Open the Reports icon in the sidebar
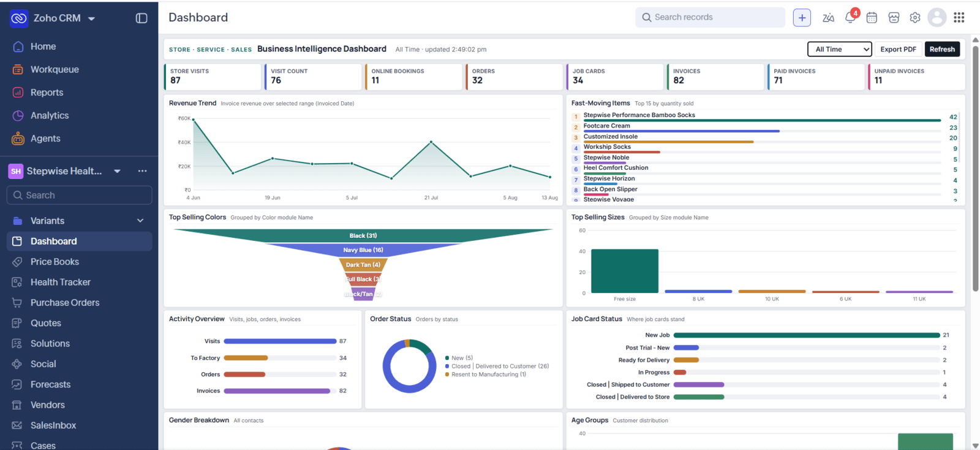The image size is (980, 450). pyautogui.click(x=18, y=93)
